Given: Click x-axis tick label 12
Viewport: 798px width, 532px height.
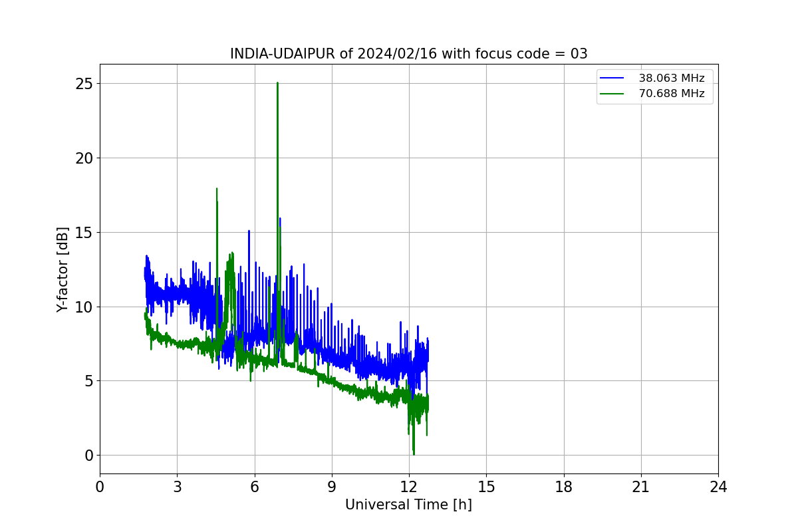Looking at the screenshot, I should point(409,487).
